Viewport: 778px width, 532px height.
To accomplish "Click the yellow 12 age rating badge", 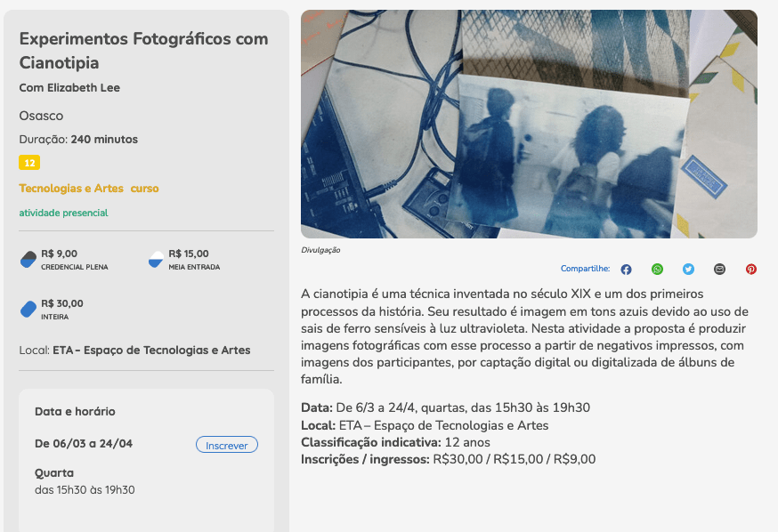I will click(x=29, y=163).
